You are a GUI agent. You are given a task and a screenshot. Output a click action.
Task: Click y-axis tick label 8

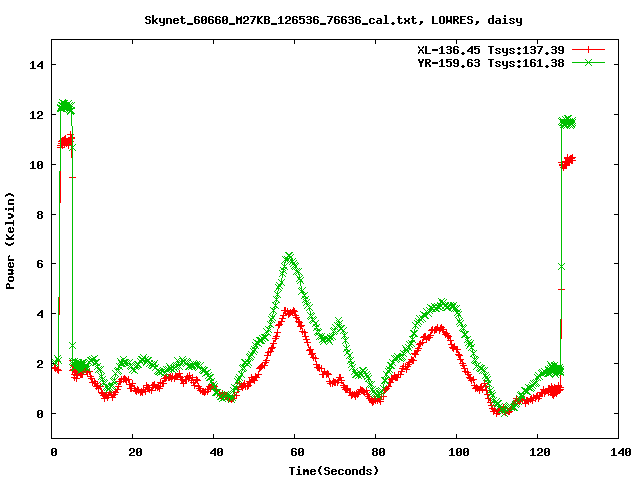coord(40,215)
